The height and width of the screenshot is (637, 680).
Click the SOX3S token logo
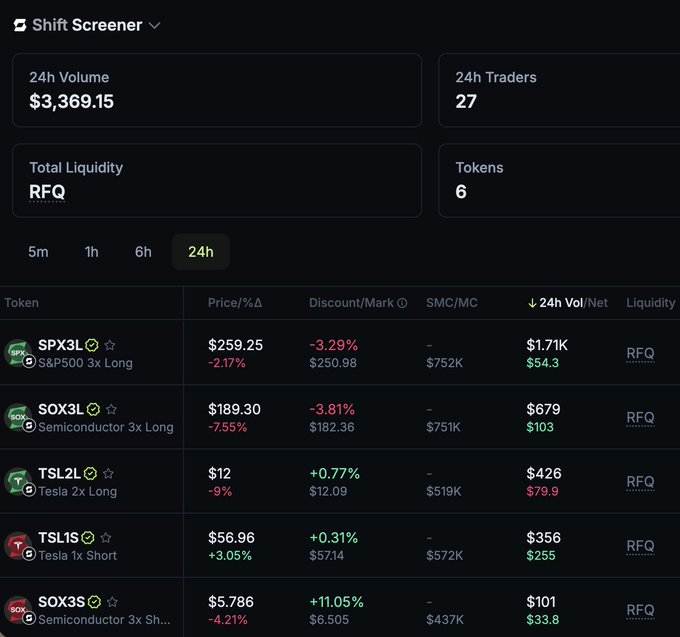19,610
